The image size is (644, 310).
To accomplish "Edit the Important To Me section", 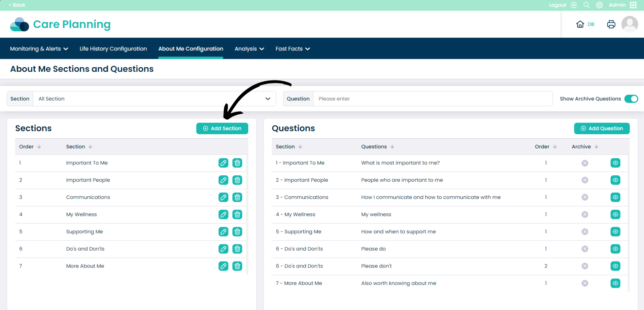I will [223, 163].
